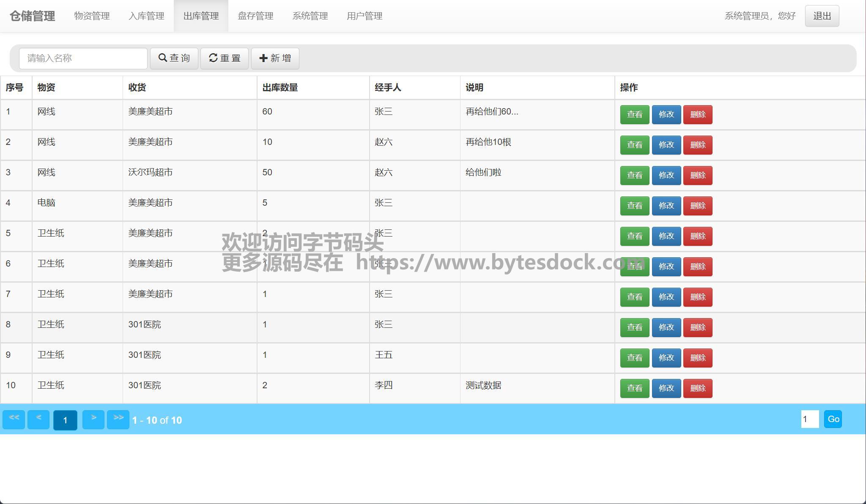
Task: Click the 重置 reset button
Action: (224, 58)
